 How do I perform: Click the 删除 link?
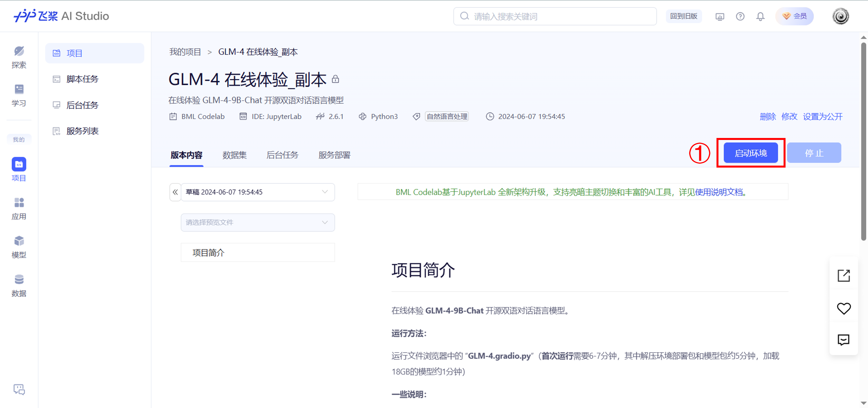coord(768,117)
